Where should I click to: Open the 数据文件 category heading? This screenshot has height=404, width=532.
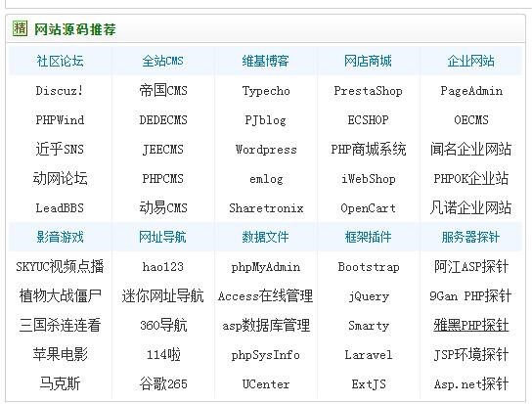(x=266, y=237)
